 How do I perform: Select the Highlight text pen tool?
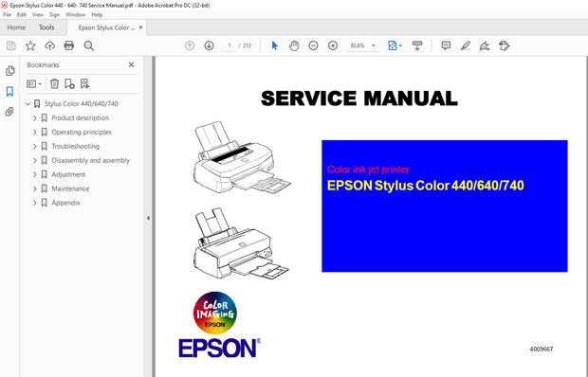coord(466,45)
